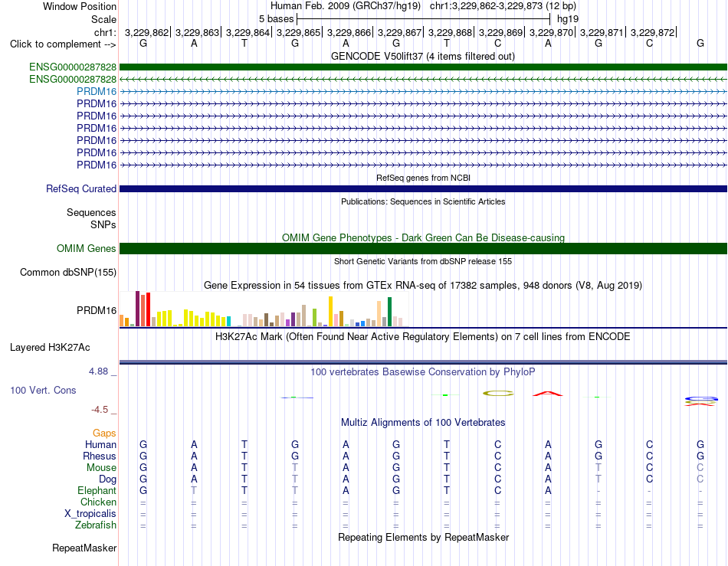Click the red A conservation logo glyph
The width and height of the screenshot is (728, 566).
548,394
